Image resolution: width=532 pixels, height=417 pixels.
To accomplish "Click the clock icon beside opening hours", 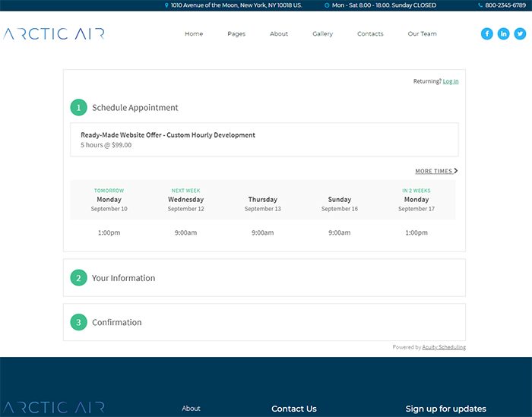I will tap(327, 5).
